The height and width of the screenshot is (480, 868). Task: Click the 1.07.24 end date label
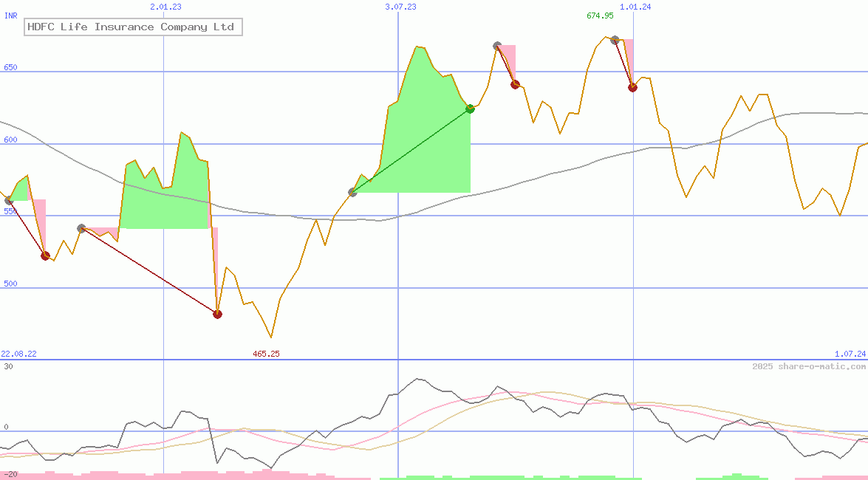[850, 354]
